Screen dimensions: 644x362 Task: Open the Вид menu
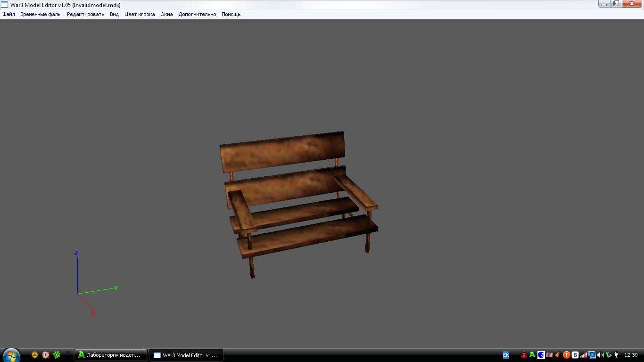[114, 14]
